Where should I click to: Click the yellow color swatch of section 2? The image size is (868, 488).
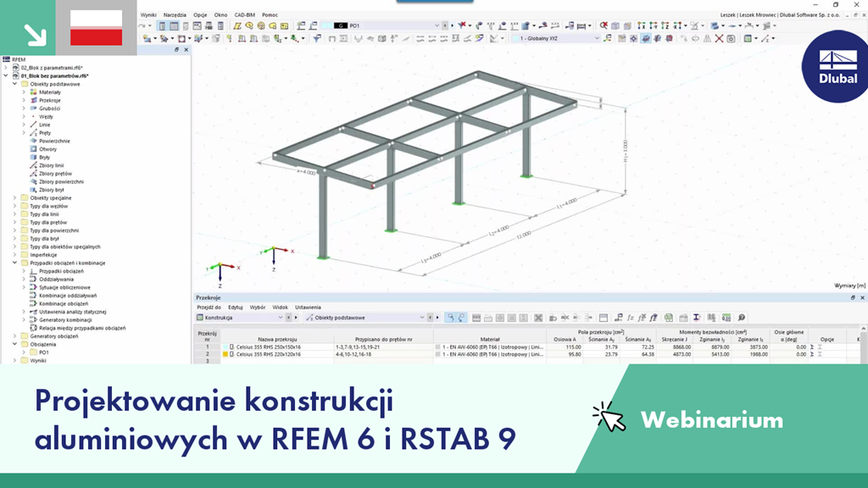[x=225, y=354]
